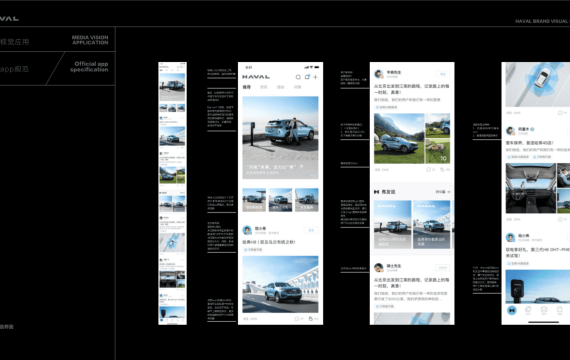Follow 哈小弗 using the button beside the post
Screen dimensions: 570x360
[x=311, y=230]
